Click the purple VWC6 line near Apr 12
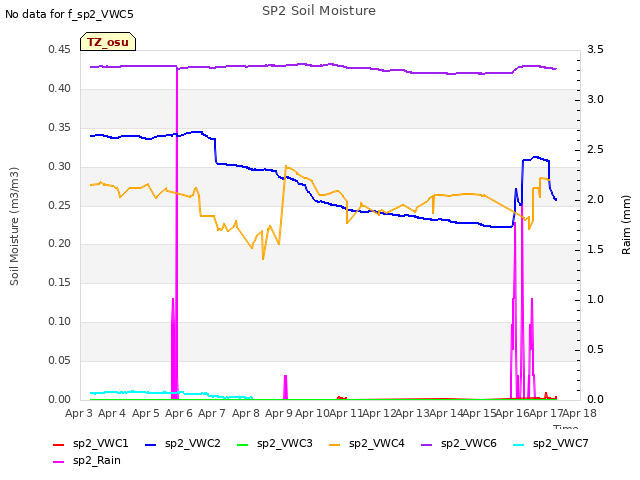 [x=379, y=70]
